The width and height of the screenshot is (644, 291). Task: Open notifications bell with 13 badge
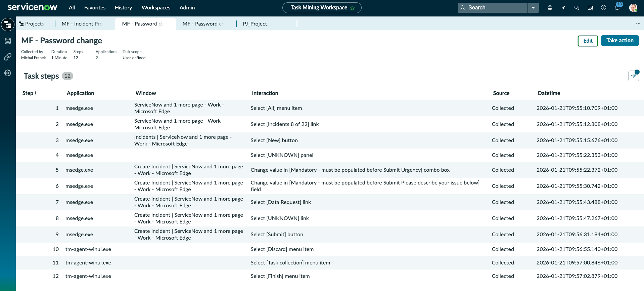point(617,7)
